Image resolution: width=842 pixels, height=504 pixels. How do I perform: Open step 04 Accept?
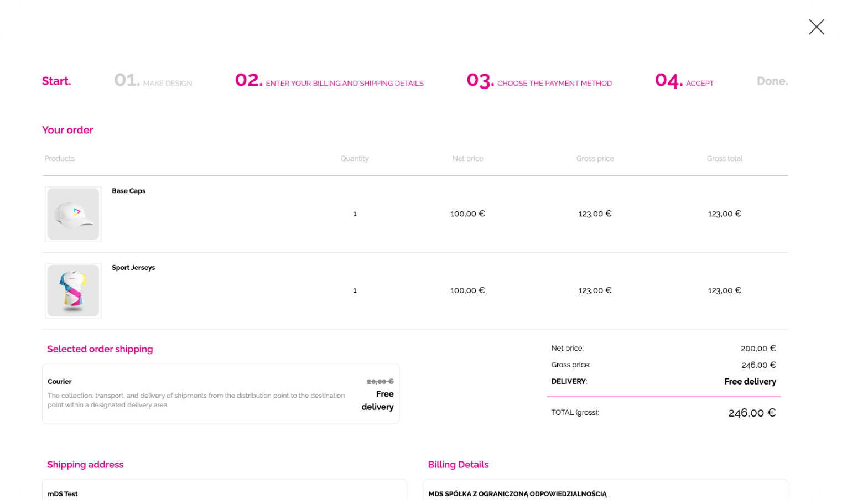[684, 81]
